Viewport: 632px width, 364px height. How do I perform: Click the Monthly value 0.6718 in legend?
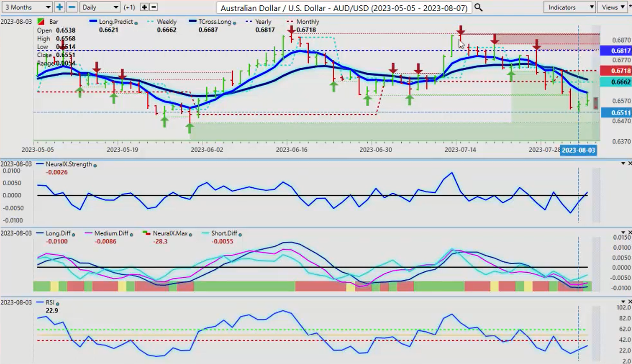click(x=306, y=30)
